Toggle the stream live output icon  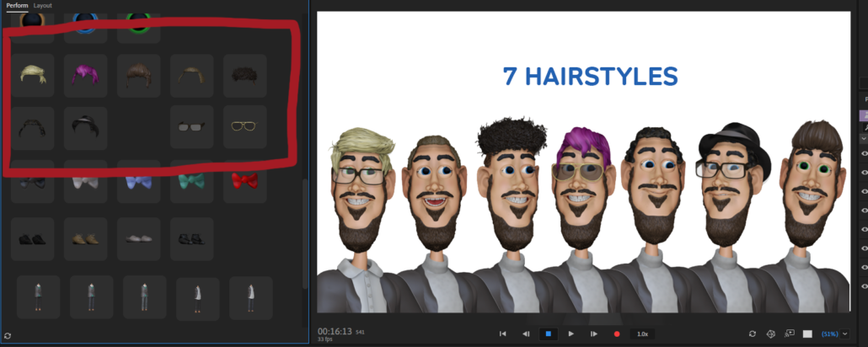pos(790,334)
